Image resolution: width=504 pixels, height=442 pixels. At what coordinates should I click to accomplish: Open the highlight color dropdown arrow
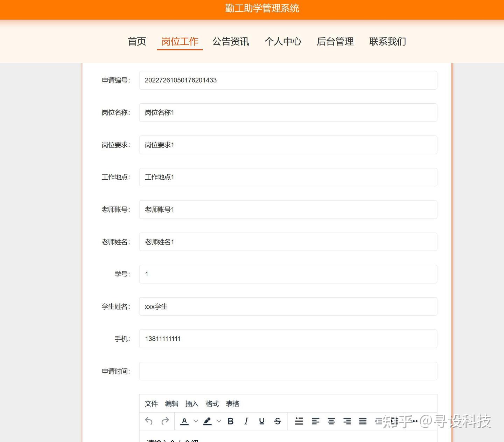click(x=218, y=421)
